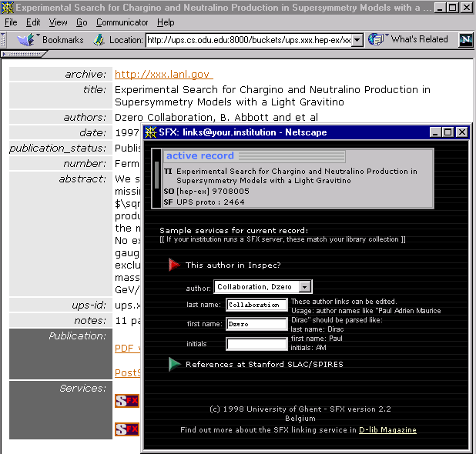Screen dimensions: 476x454
Task: Click the 'active record' heading
Action: tap(200, 155)
